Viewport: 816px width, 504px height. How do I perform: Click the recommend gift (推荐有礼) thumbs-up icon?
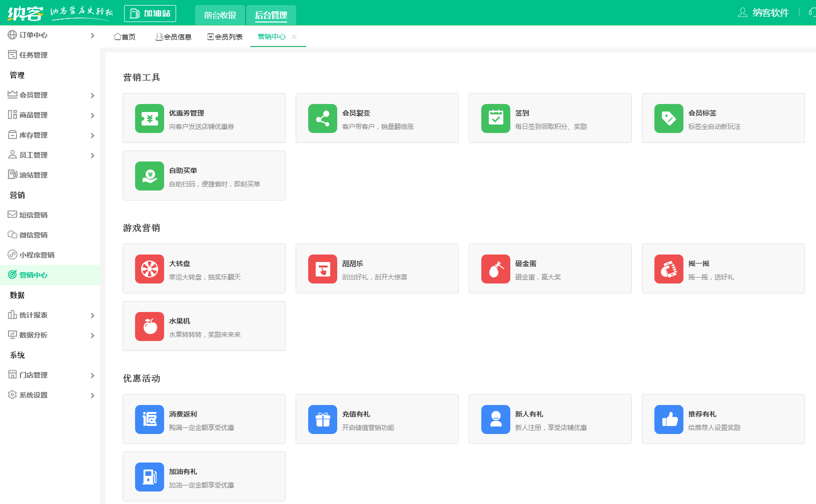coord(668,419)
